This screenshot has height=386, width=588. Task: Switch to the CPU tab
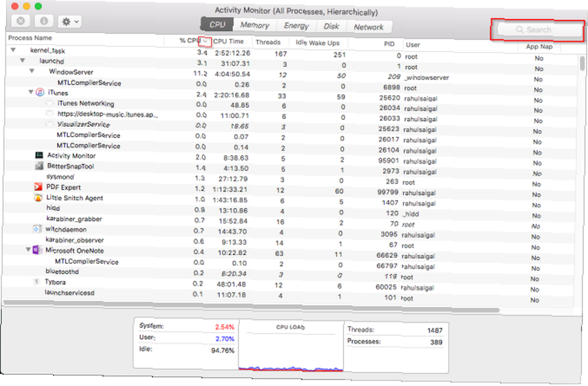coord(217,25)
